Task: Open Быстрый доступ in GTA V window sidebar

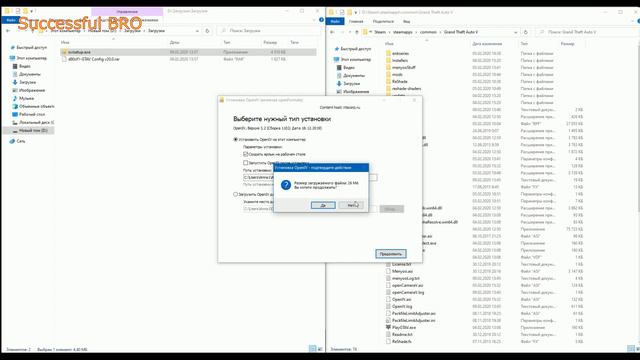Action: (356, 49)
